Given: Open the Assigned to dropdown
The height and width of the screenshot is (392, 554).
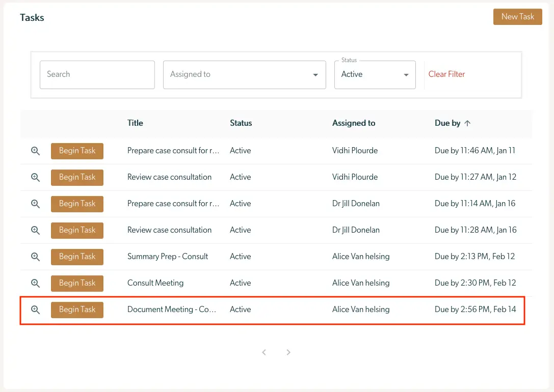Looking at the screenshot, I should pos(244,74).
